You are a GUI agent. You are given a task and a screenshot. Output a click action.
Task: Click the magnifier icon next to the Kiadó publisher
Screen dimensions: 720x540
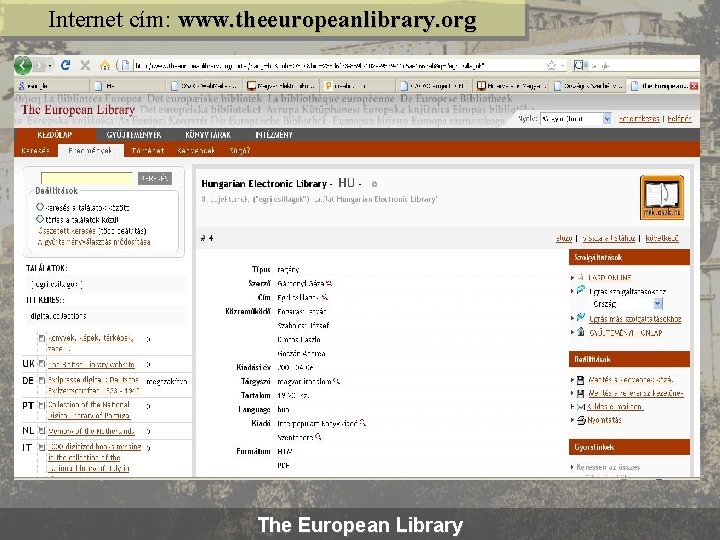coord(363,422)
